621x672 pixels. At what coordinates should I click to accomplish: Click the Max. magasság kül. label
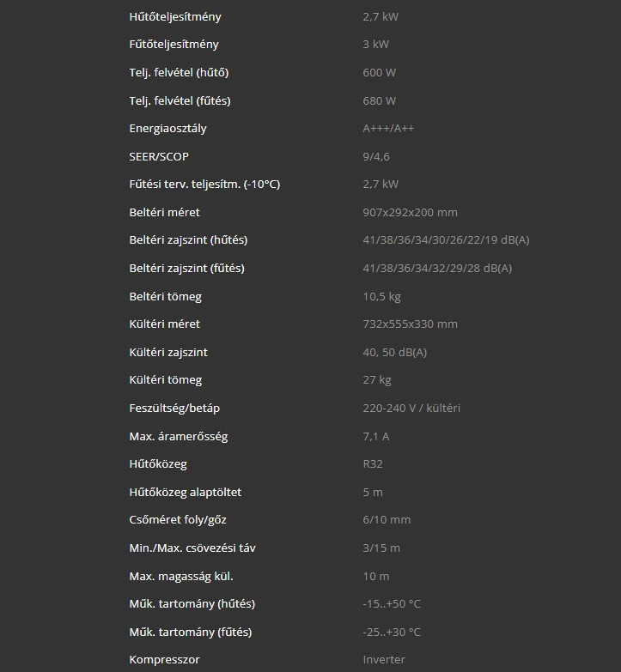(x=181, y=577)
